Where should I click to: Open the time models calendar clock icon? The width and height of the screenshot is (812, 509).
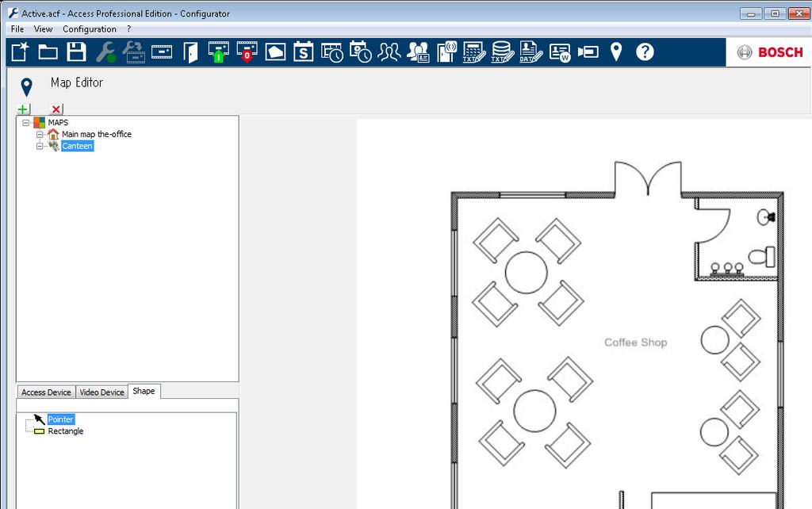click(361, 52)
